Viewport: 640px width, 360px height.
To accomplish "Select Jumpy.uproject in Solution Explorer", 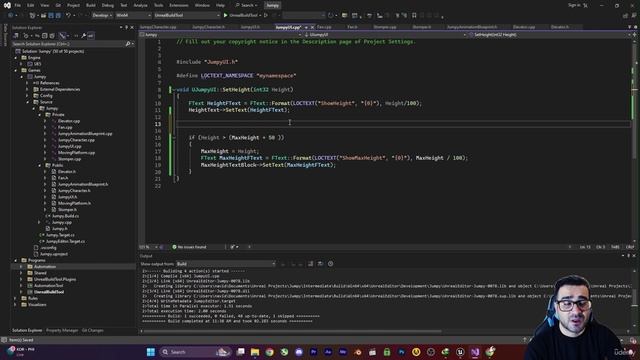I will [54, 254].
